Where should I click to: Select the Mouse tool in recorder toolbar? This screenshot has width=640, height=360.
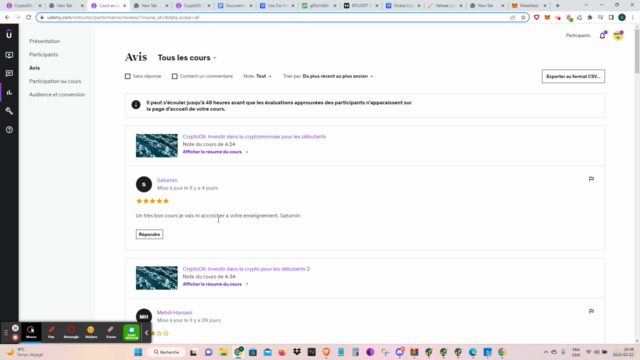coord(31,332)
